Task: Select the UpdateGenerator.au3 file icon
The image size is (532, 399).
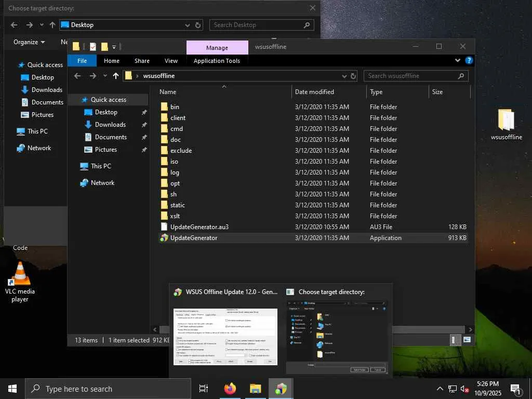Action: pyautogui.click(x=164, y=227)
